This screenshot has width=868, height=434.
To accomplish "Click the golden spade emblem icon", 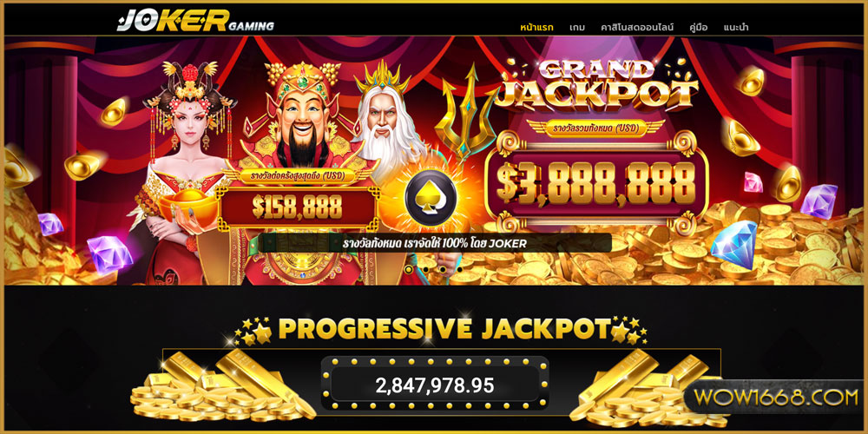I will [431, 198].
